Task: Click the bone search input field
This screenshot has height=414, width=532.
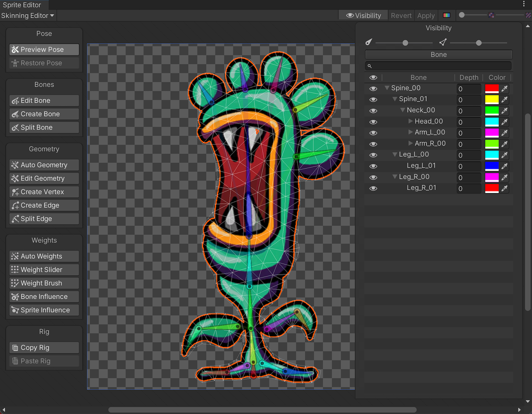Action: tap(439, 66)
